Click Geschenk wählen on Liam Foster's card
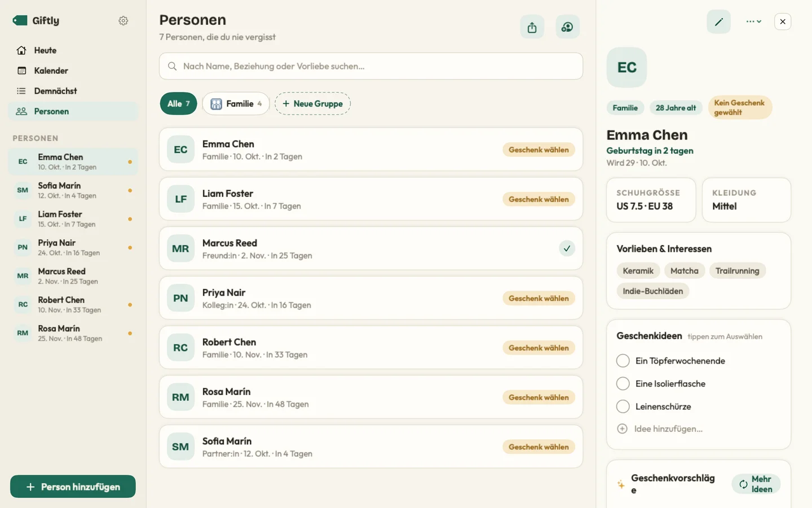The height and width of the screenshot is (508, 812). coord(539,199)
